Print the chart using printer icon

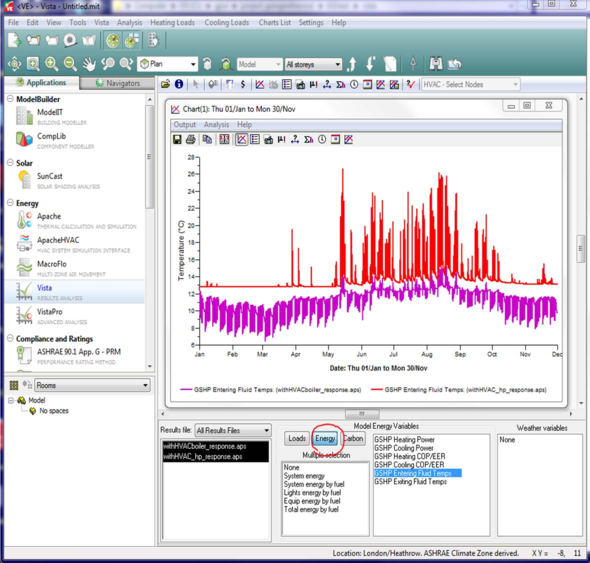pyautogui.click(x=190, y=140)
